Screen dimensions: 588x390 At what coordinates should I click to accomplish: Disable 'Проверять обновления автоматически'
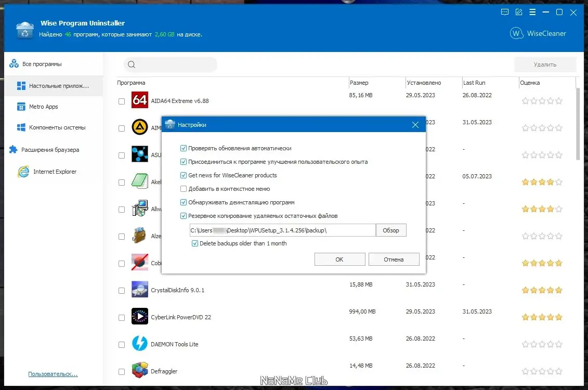click(x=184, y=148)
